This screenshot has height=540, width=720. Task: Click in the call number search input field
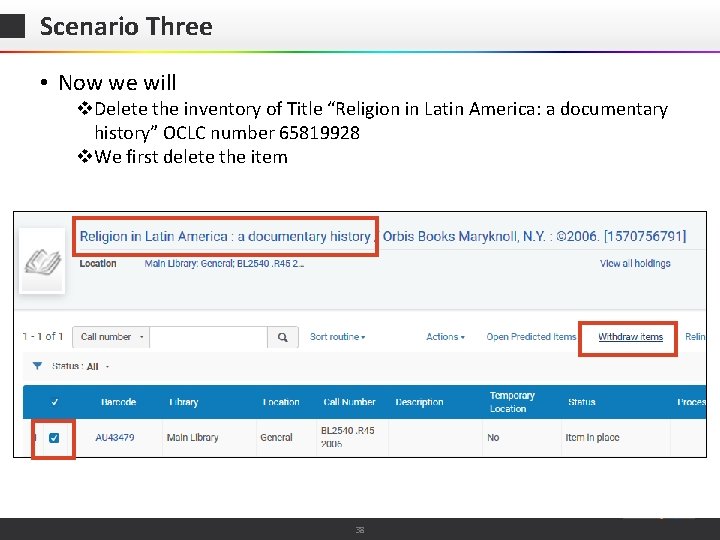(x=208, y=337)
